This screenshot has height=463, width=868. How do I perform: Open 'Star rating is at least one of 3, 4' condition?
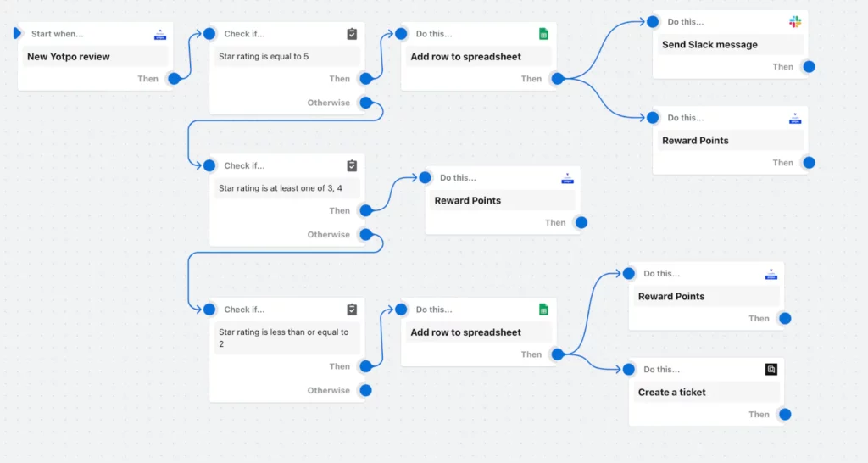pos(281,188)
